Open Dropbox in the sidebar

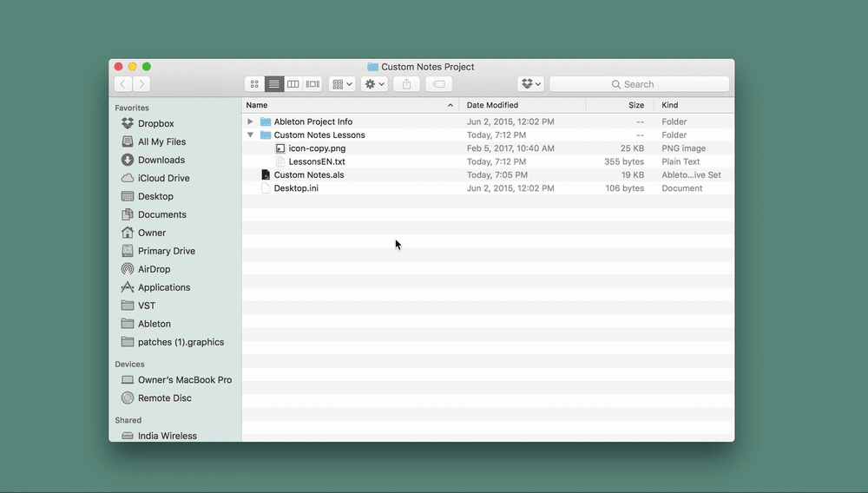coord(156,123)
